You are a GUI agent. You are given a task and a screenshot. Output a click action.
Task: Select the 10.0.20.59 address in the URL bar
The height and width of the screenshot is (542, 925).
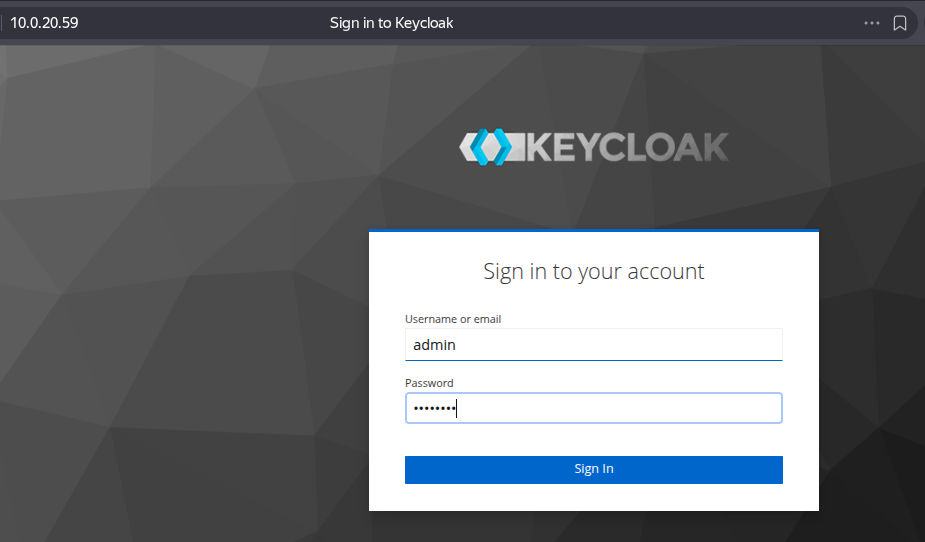[x=44, y=23]
